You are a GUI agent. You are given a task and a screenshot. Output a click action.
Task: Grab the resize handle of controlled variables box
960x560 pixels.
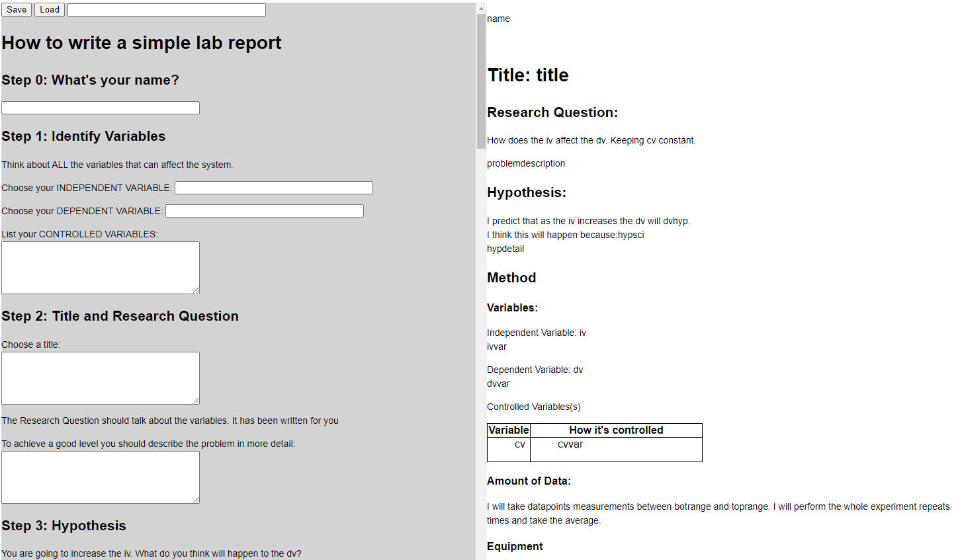pyautogui.click(x=196, y=290)
